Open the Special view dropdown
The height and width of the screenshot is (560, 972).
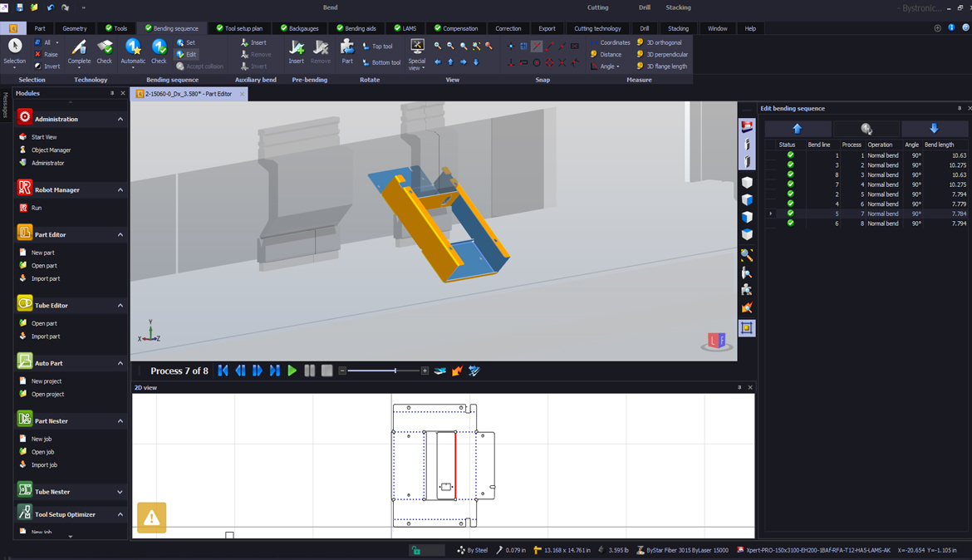(x=417, y=52)
